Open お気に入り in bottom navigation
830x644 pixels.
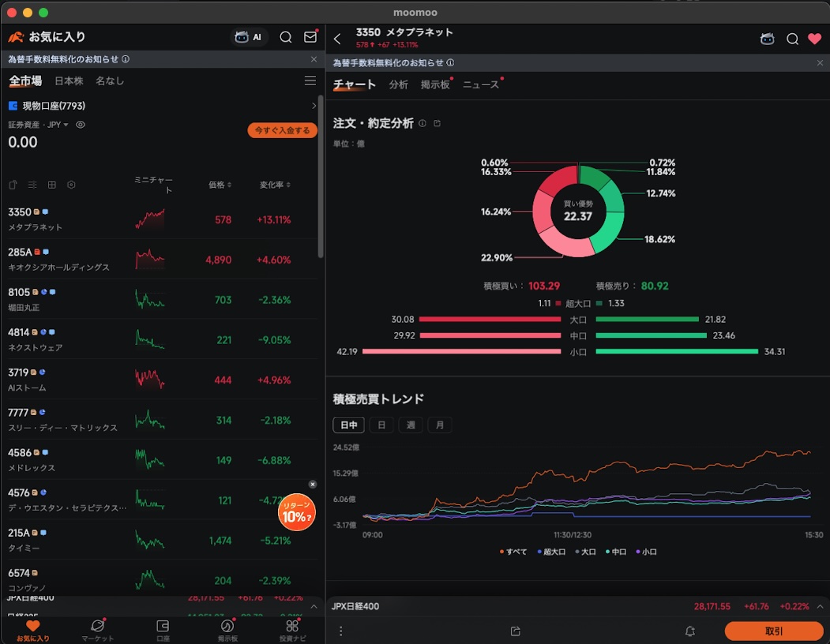click(33, 630)
